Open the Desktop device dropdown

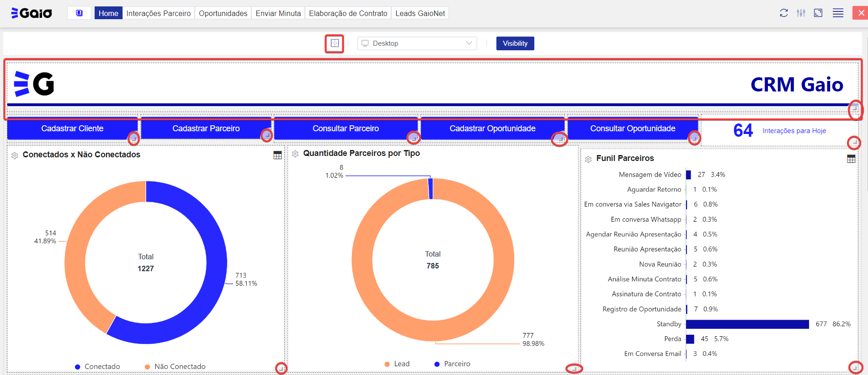[x=417, y=43]
